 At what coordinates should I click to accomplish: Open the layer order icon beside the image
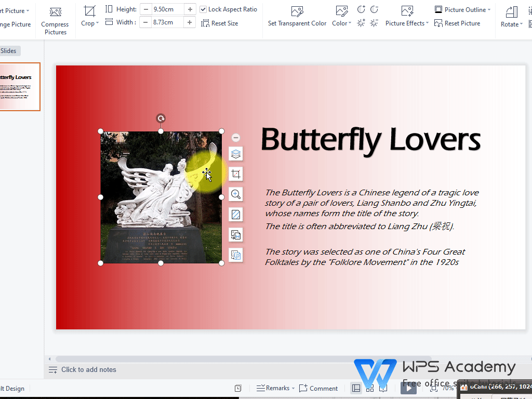pyautogui.click(x=235, y=154)
